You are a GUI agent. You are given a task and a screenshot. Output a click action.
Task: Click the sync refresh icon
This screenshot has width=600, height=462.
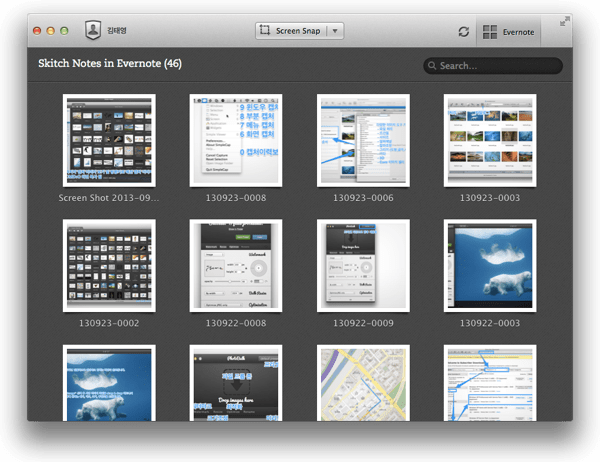pos(463,32)
